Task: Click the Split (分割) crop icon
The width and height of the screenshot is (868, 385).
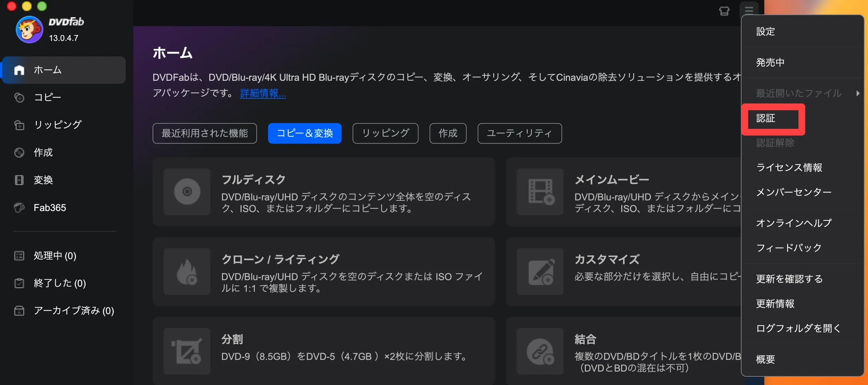Action: click(x=187, y=351)
